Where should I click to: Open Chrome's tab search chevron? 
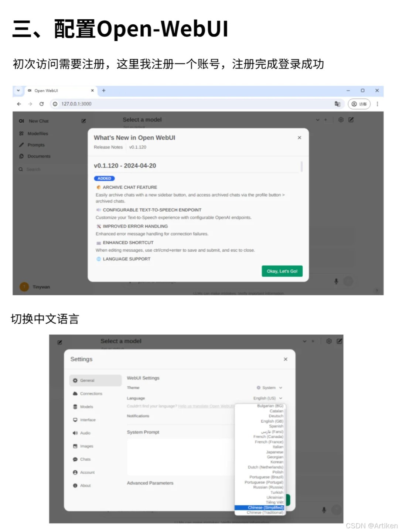(x=18, y=91)
